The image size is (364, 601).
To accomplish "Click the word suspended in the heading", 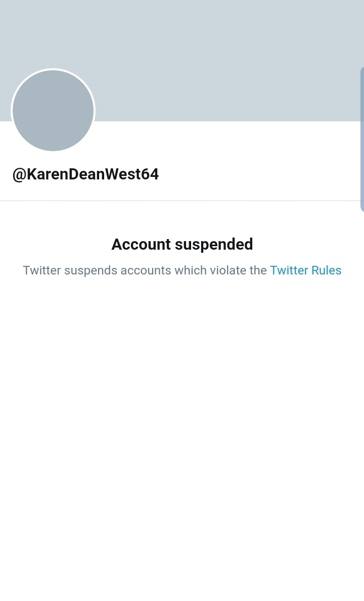I will (x=214, y=244).
